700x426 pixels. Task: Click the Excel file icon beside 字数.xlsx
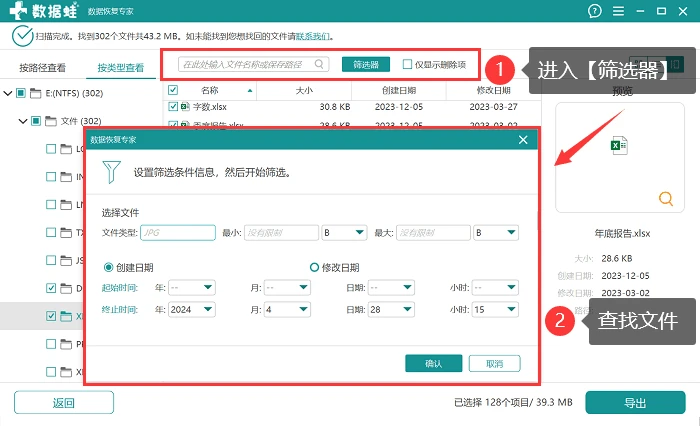click(185, 107)
